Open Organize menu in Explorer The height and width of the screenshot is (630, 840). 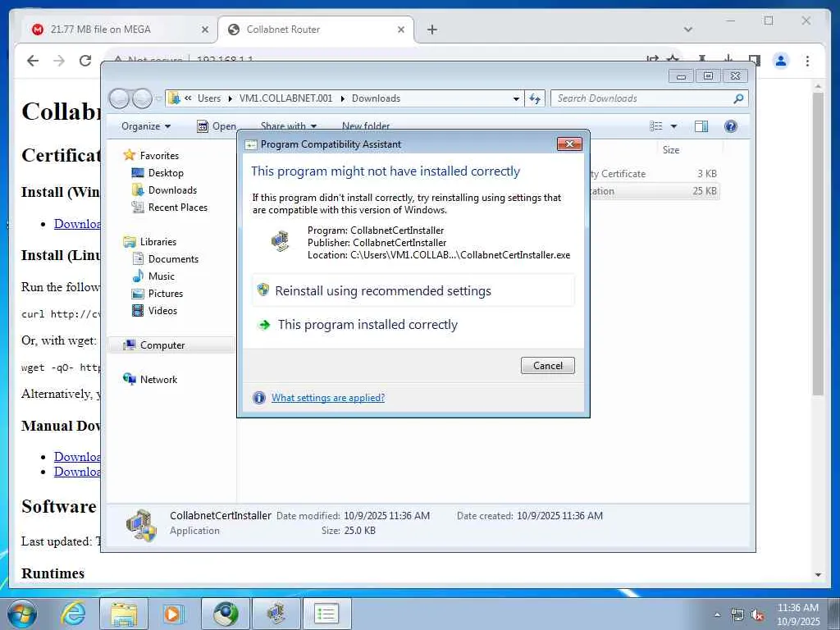pos(146,126)
